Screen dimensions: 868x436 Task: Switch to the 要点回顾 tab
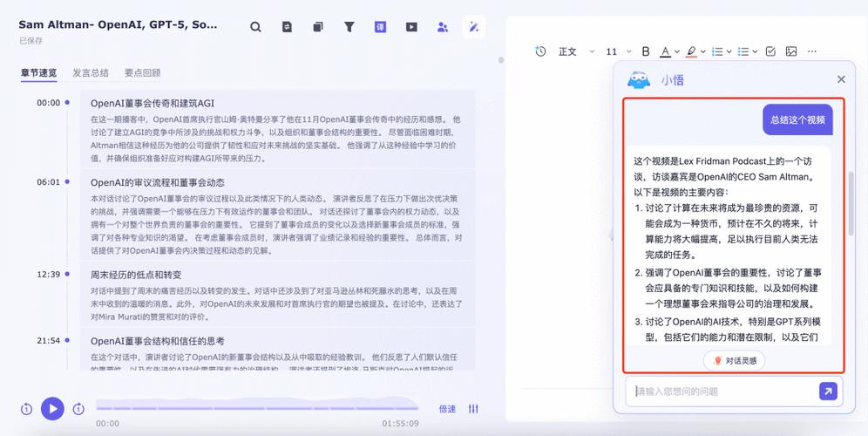click(x=142, y=72)
